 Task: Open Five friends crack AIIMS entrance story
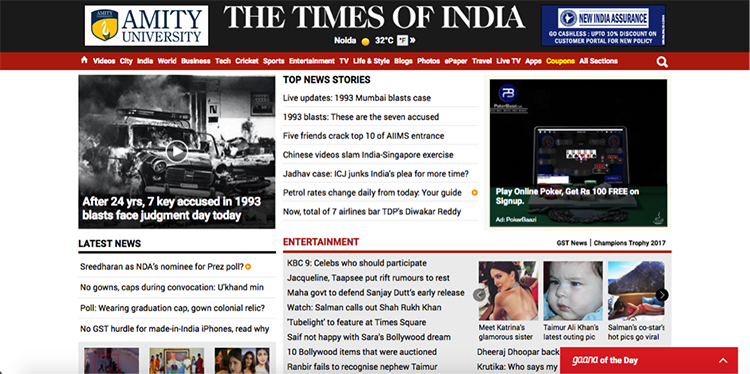364,136
